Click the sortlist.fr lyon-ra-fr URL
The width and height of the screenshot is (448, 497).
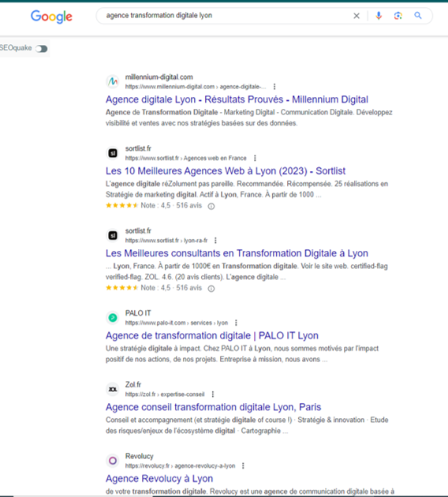click(x=166, y=241)
